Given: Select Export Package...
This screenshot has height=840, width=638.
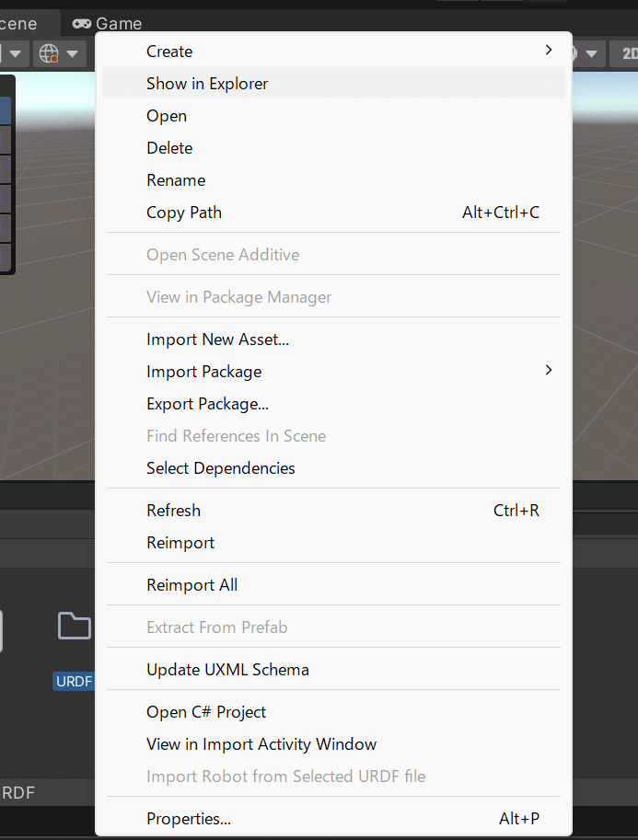Looking at the screenshot, I should point(333,403).
